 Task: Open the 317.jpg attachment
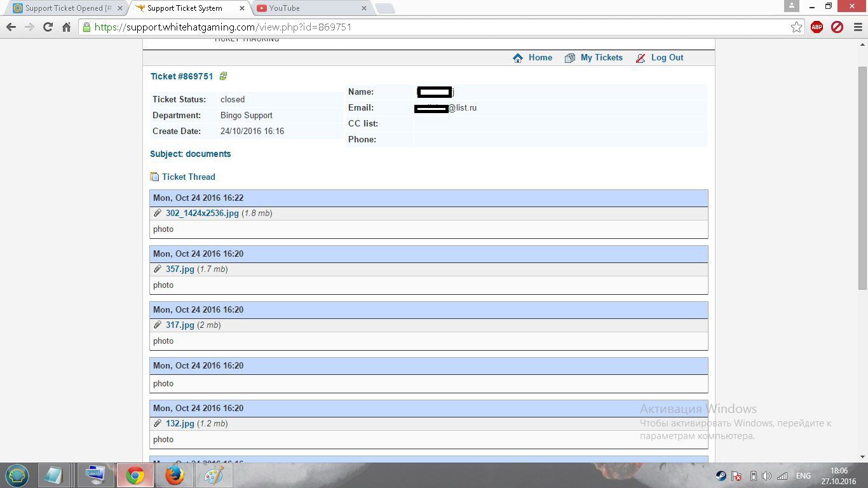180,325
